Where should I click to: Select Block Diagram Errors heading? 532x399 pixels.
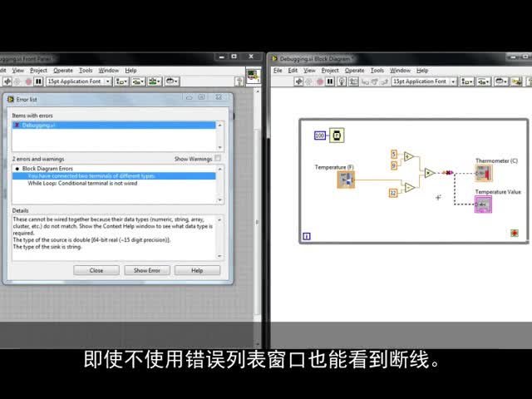pyautogui.click(x=47, y=169)
